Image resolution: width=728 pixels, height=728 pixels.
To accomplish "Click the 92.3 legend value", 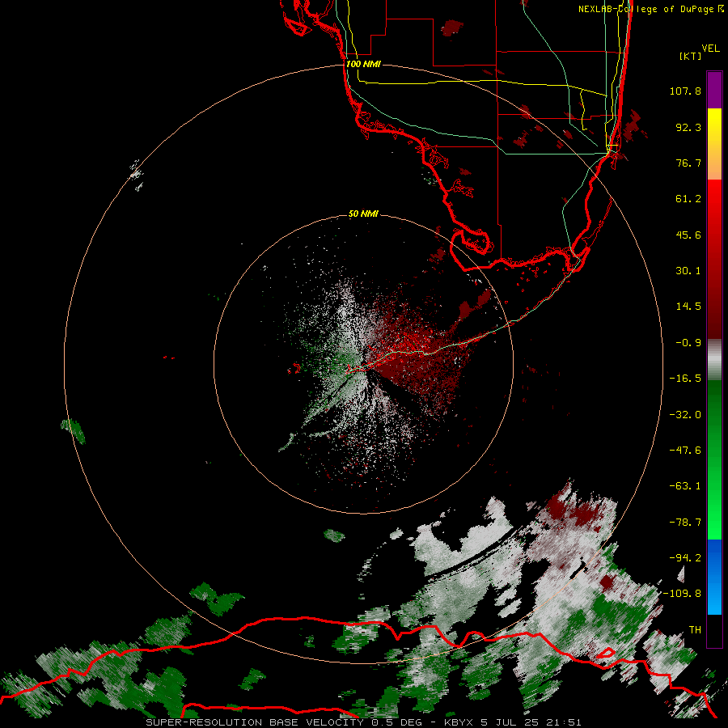I will click(688, 127).
